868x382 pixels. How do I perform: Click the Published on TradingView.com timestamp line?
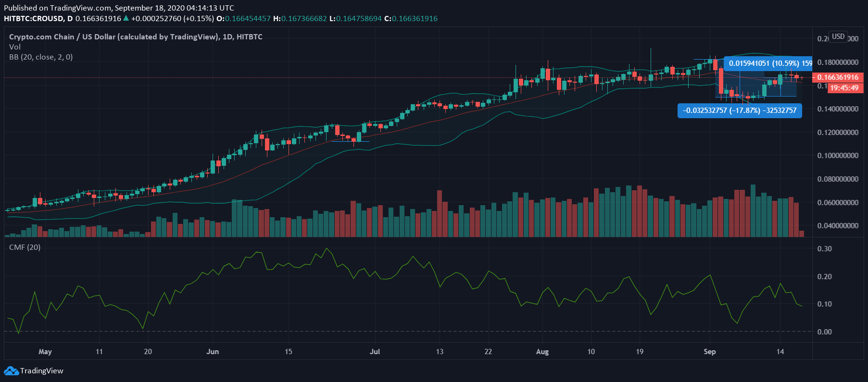(x=119, y=8)
